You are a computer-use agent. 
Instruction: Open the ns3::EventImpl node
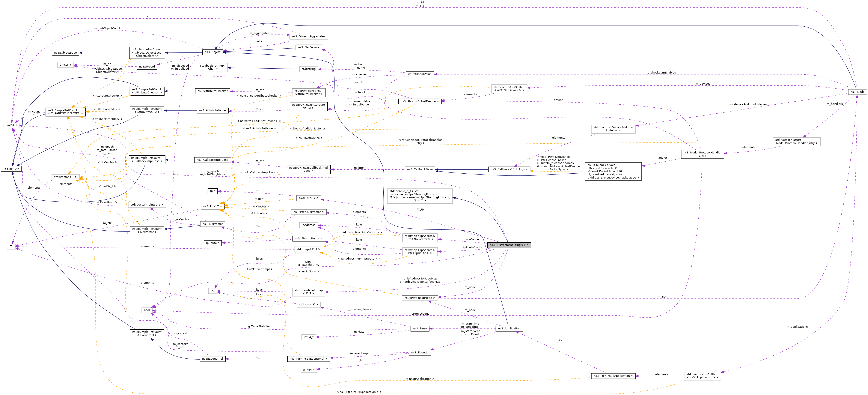pyautogui.click(x=213, y=359)
